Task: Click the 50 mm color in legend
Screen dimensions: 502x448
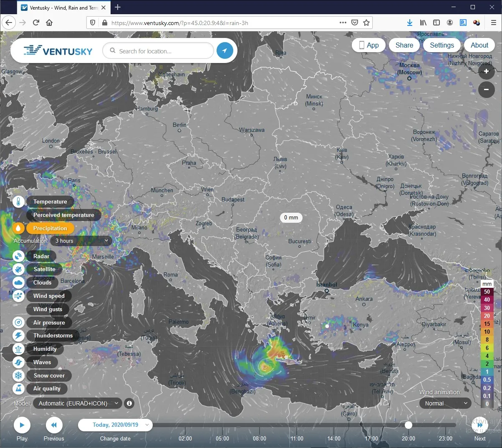Action: 487,292
